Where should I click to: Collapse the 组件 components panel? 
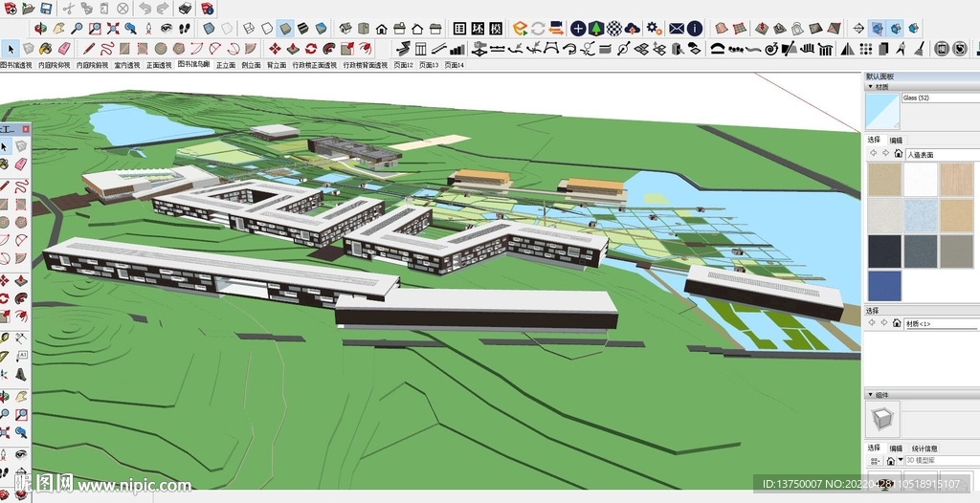tap(870, 395)
